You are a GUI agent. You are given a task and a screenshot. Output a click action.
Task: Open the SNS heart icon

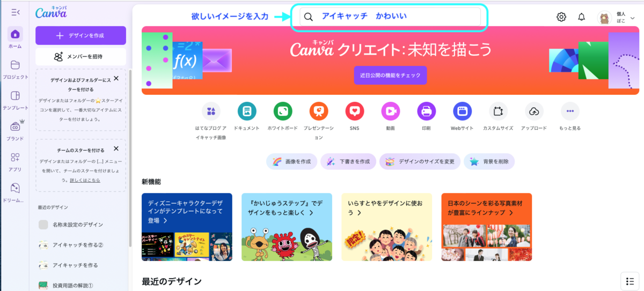click(x=355, y=111)
